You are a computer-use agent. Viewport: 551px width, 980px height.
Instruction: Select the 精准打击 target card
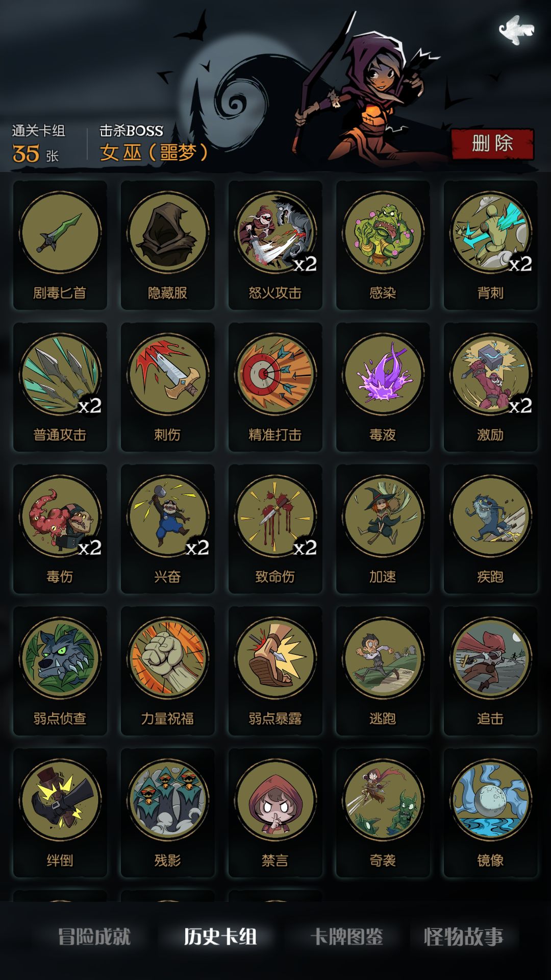pyautogui.click(x=275, y=387)
